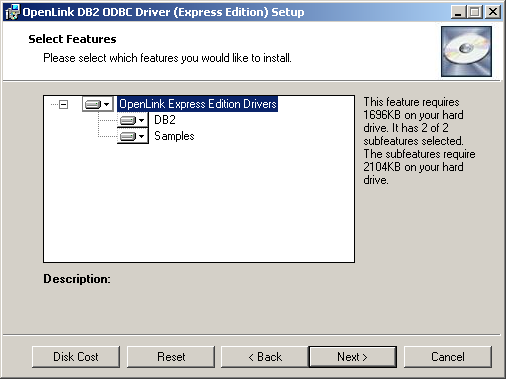Click the instruction text 'Please select which features'
This screenshot has height=379, width=506.
[x=112, y=58]
